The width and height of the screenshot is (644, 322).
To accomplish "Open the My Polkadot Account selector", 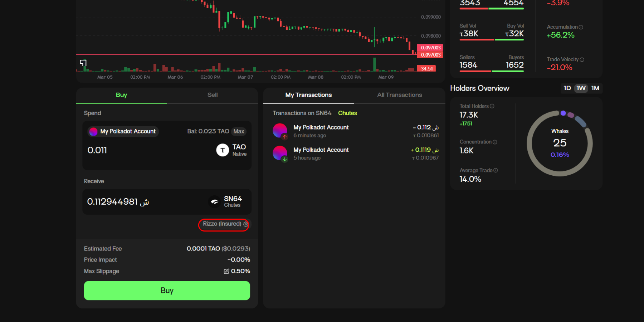I will 123,132.
